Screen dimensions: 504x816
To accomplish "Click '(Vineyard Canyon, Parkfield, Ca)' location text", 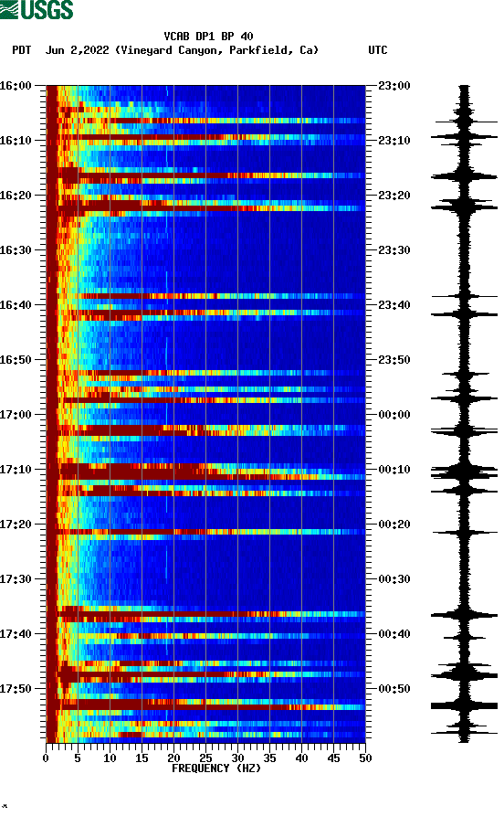I will 217,50.
